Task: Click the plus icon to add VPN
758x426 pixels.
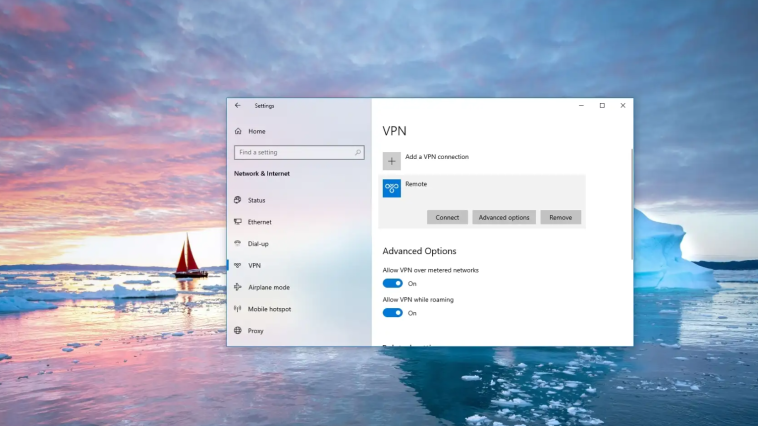Action: click(392, 159)
